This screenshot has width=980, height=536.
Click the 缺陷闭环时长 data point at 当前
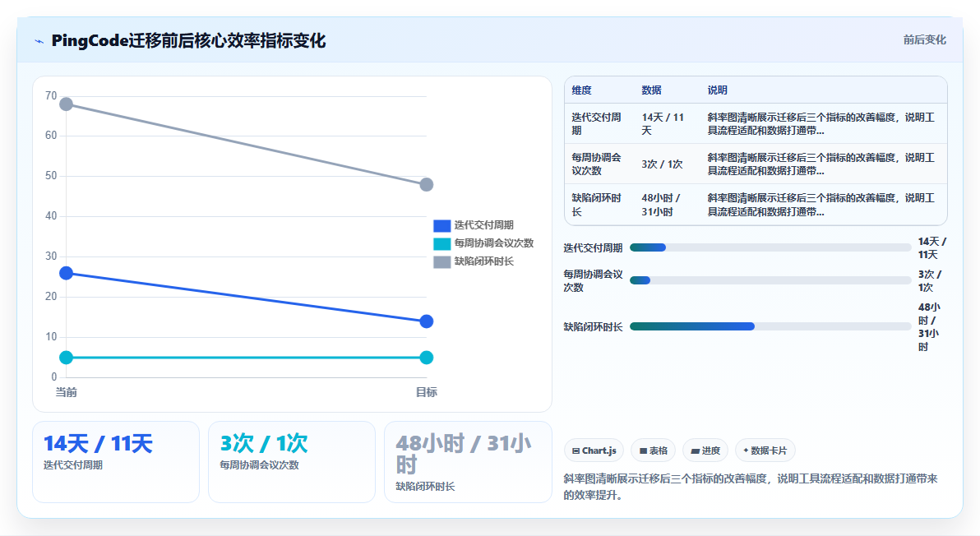tap(67, 104)
